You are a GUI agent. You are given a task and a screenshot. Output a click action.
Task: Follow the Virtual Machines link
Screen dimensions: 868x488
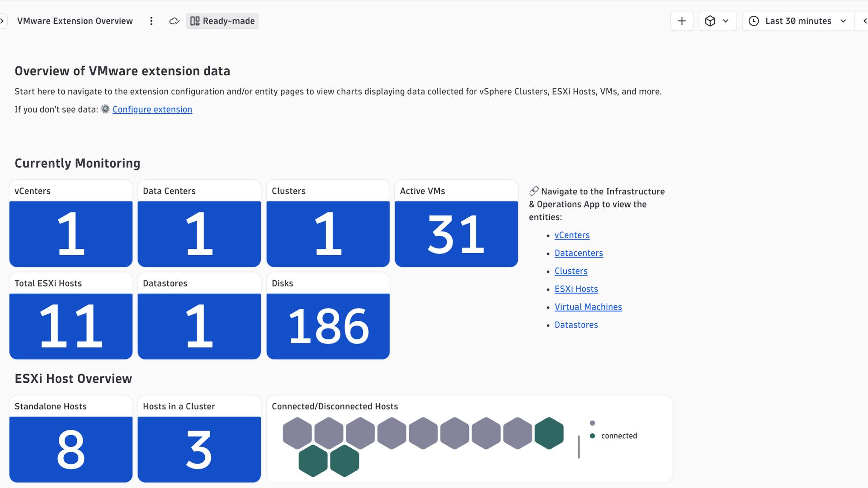(x=588, y=307)
